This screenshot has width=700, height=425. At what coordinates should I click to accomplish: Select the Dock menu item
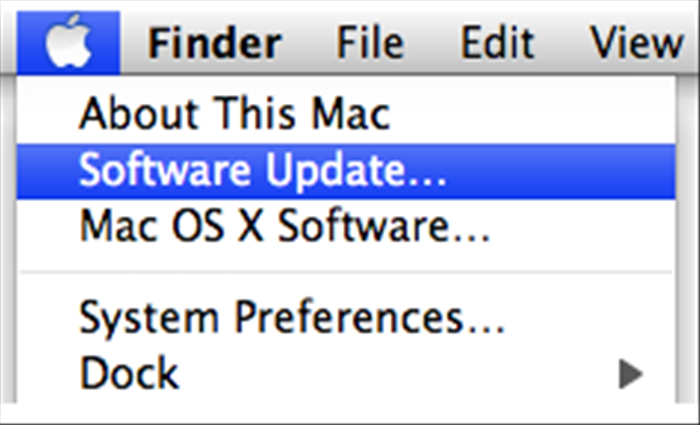pos(346,373)
